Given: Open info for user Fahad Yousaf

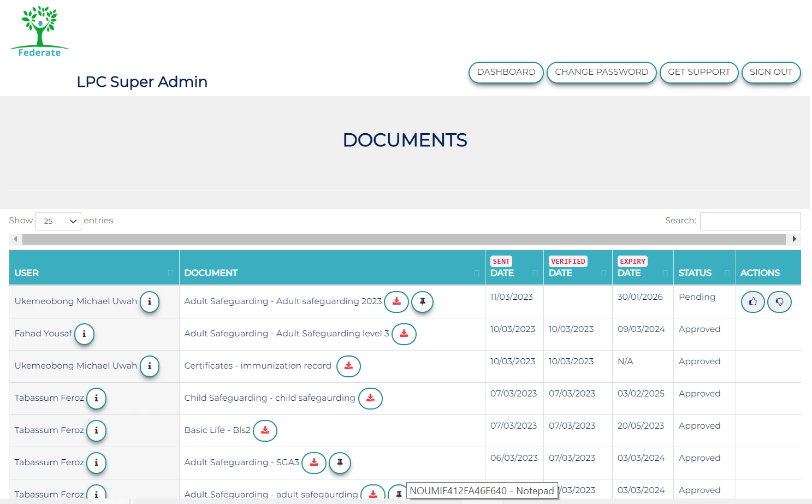Looking at the screenshot, I should [84, 334].
